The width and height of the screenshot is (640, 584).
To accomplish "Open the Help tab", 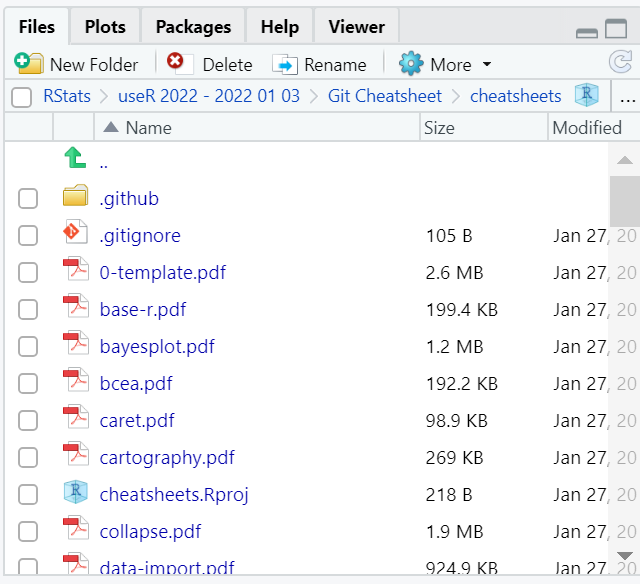I will coord(280,27).
